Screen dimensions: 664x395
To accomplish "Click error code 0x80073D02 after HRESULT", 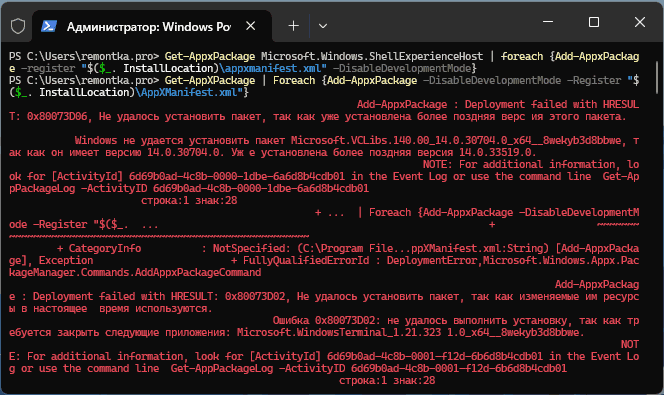I will point(255,296).
